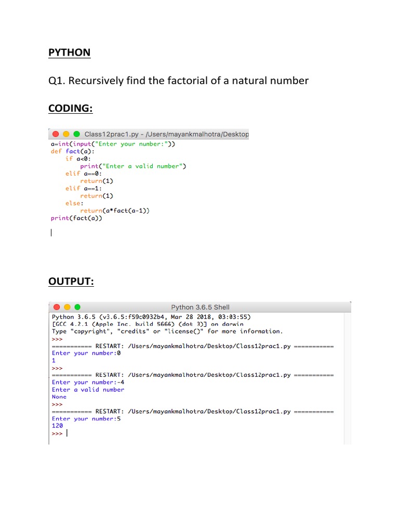Click the return(a*fact(a-1)) code line
This screenshot has height=532, width=399.
[x=115, y=211]
